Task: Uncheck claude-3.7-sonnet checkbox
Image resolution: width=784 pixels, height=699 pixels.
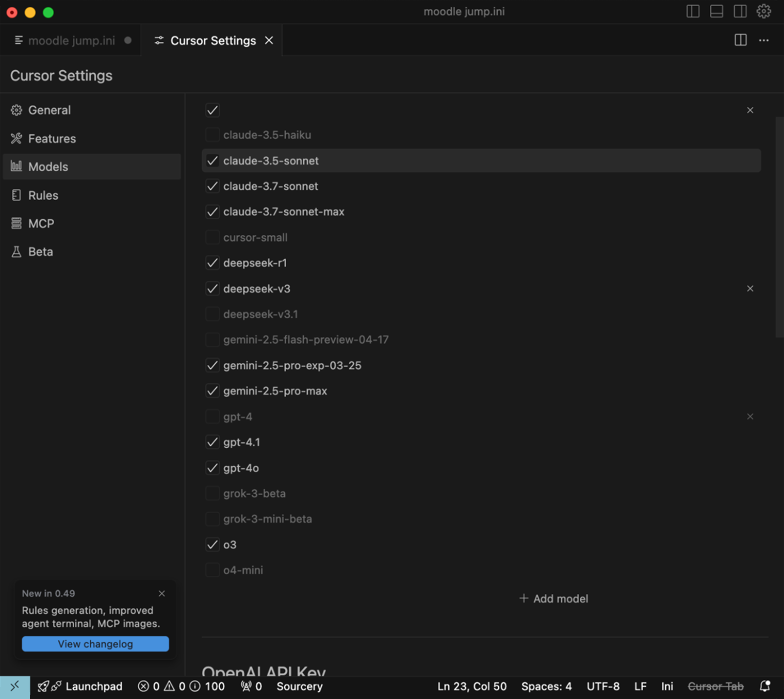Action: pyautogui.click(x=213, y=186)
